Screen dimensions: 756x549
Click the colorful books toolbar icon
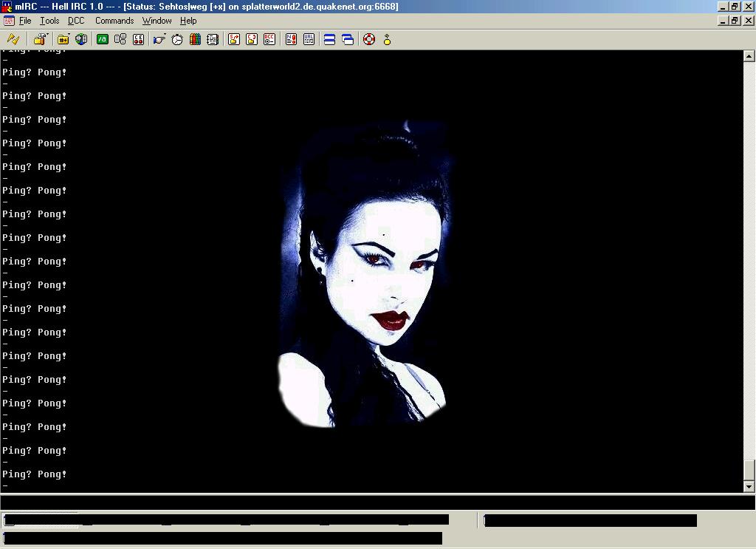coord(195,39)
